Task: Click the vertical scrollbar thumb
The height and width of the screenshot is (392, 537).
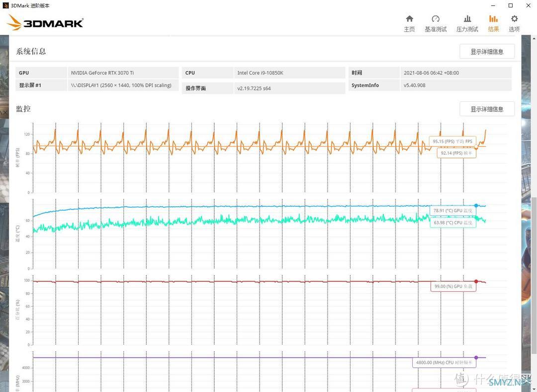Action: click(534, 275)
